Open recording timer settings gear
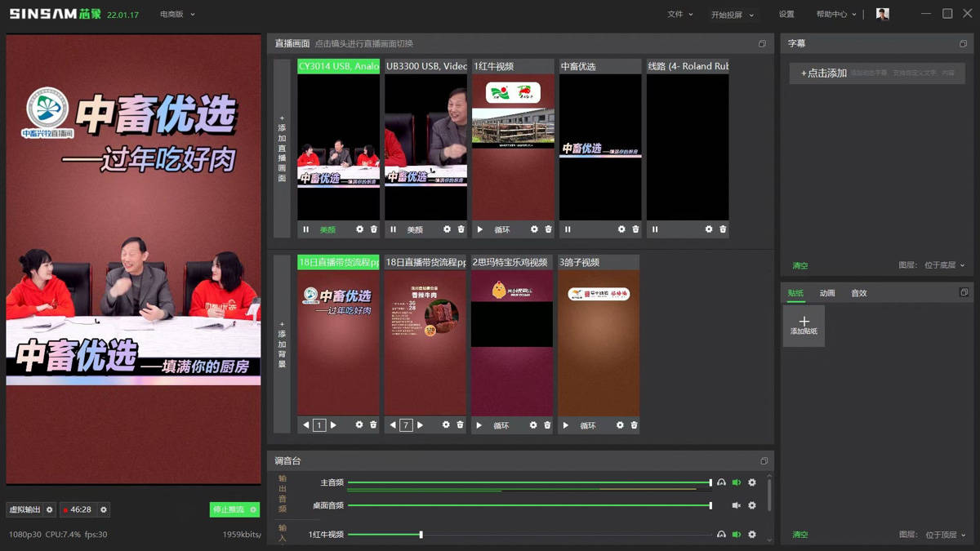The width and height of the screenshot is (980, 551). [104, 509]
